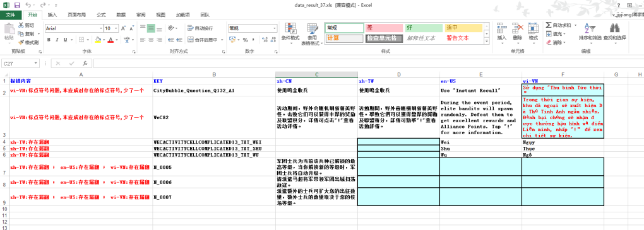Open the font color palette arrow
Image resolution: width=644 pixels, height=230 pixels.
[116, 40]
